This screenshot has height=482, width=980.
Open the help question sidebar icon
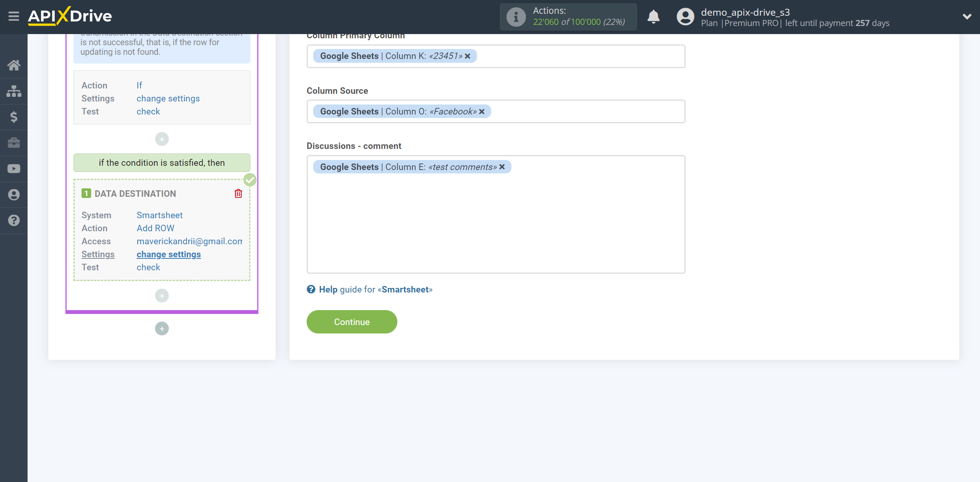[x=14, y=221]
